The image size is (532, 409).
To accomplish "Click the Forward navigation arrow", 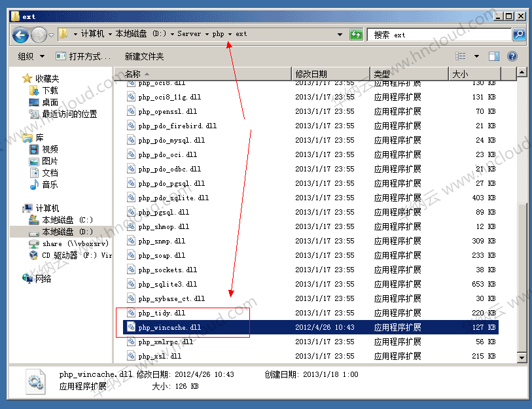I will [x=39, y=35].
